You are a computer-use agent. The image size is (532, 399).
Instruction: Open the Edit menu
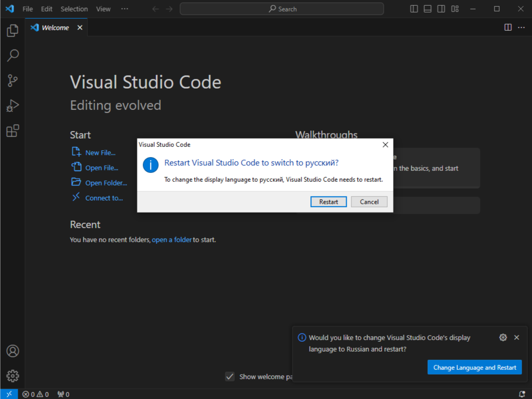coord(46,9)
